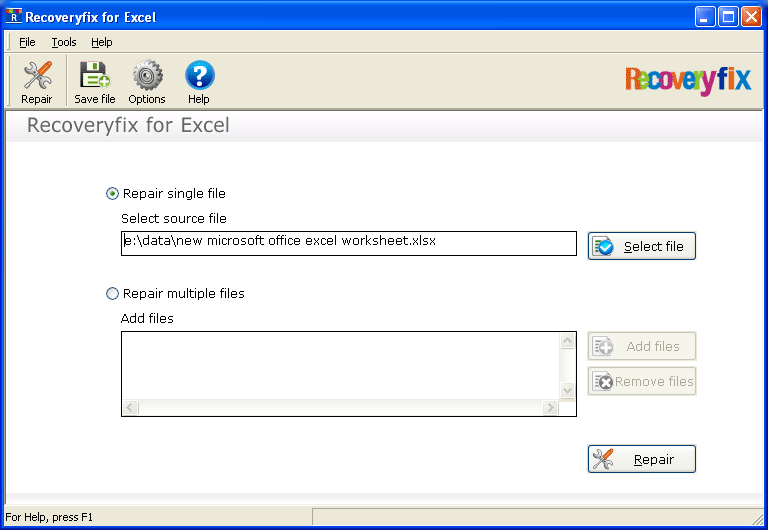Click the Add files button

[642, 346]
